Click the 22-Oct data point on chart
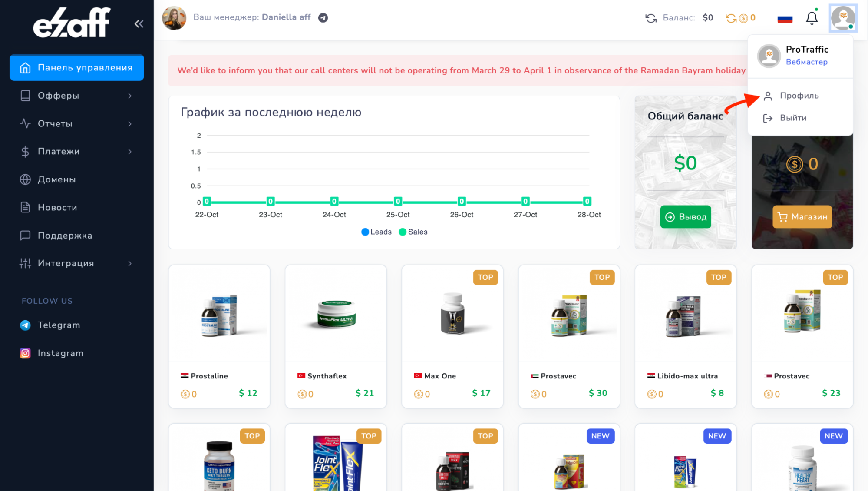This screenshot has height=491, width=868. coord(207,202)
